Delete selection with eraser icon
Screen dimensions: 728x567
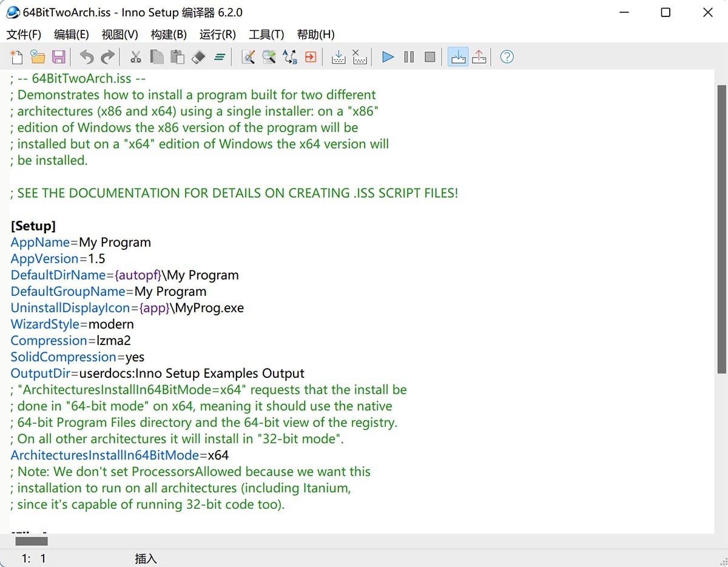198,57
